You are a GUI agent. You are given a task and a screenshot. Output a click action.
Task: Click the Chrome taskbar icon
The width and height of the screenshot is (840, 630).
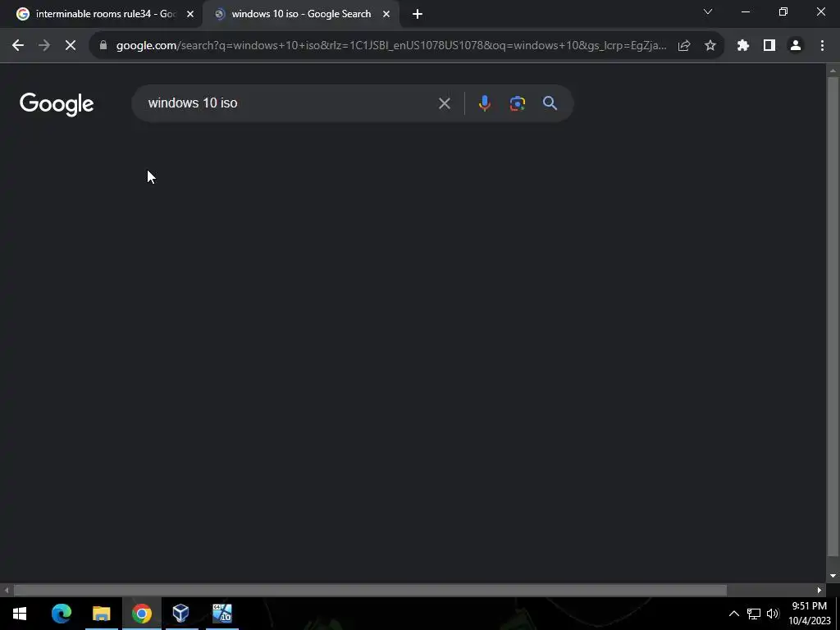(x=141, y=614)
